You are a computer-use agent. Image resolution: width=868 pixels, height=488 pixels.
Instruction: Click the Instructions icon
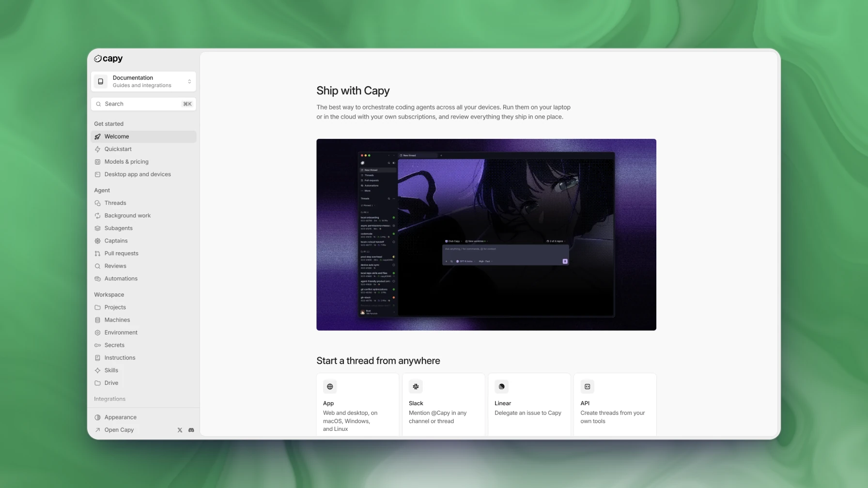pos(97,358)
